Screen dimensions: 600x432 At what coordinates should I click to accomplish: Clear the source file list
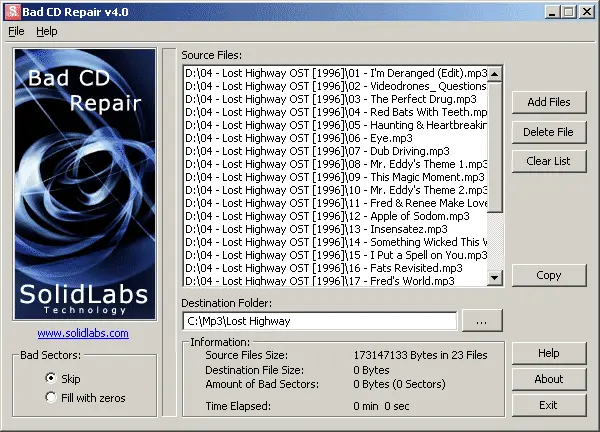[548, 160]
